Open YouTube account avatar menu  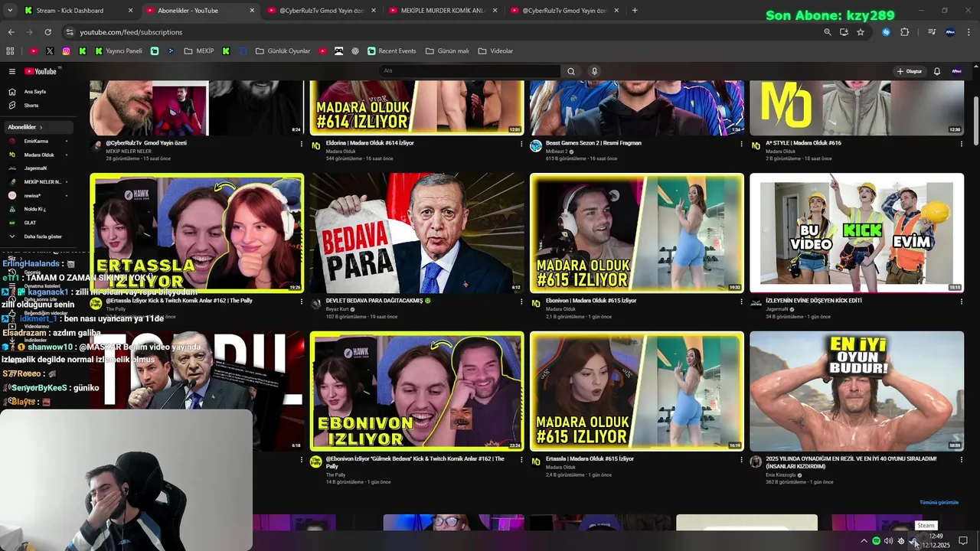(x=956, y=71)
